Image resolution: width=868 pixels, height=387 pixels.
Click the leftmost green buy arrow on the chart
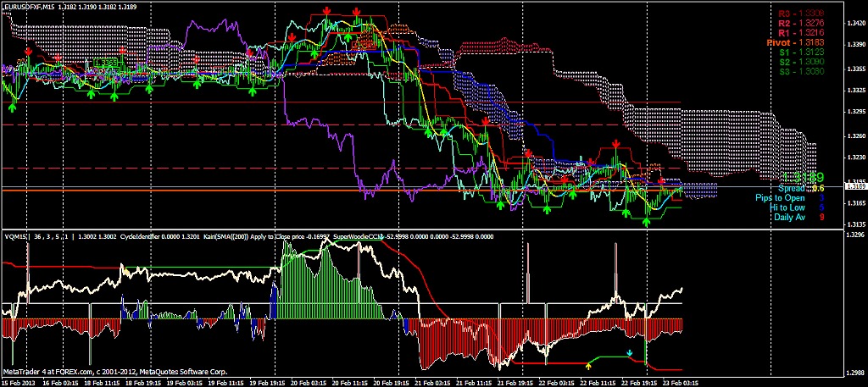pos(13,104)
